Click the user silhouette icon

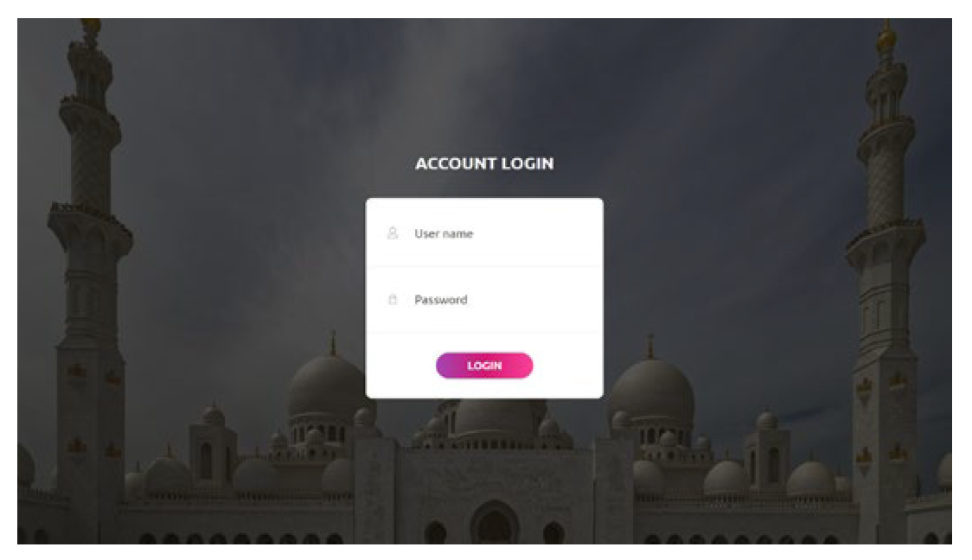[393, 233]
